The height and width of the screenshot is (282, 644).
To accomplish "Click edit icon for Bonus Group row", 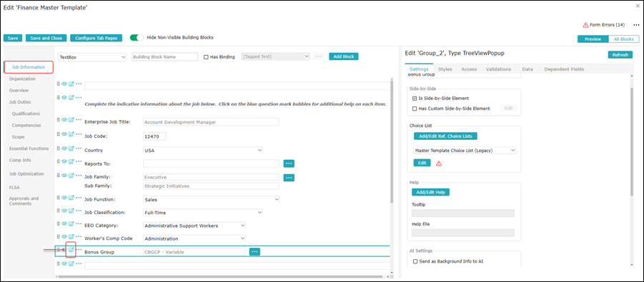I will pyautogui.click(x=71, y=250).
